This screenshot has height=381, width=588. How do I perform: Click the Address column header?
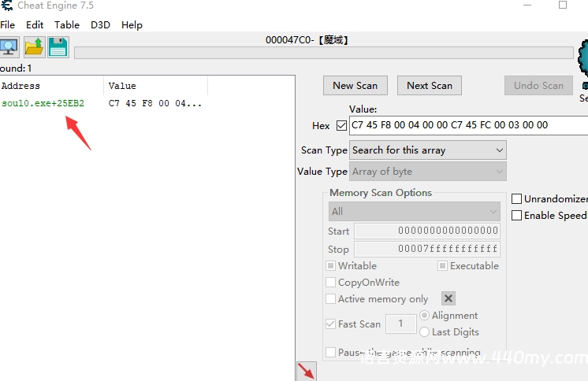(x=52, y=86)
